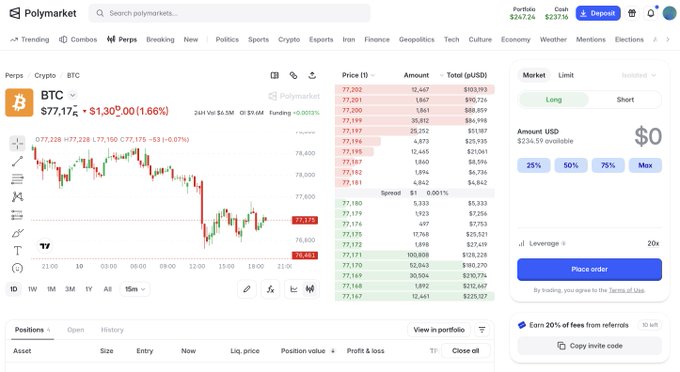Click Copy invite code button
This screenshot has height=372, width=680.
point(589,346)
